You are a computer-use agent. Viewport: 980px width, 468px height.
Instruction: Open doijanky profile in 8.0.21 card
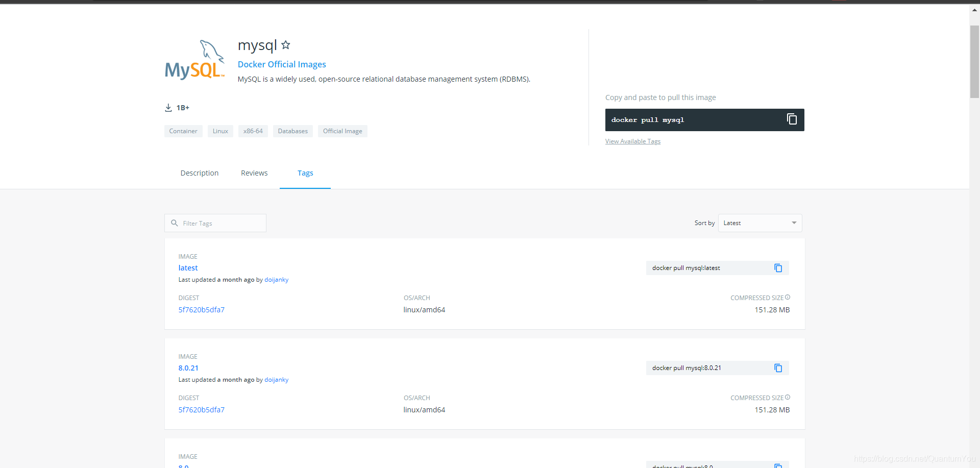276,380
